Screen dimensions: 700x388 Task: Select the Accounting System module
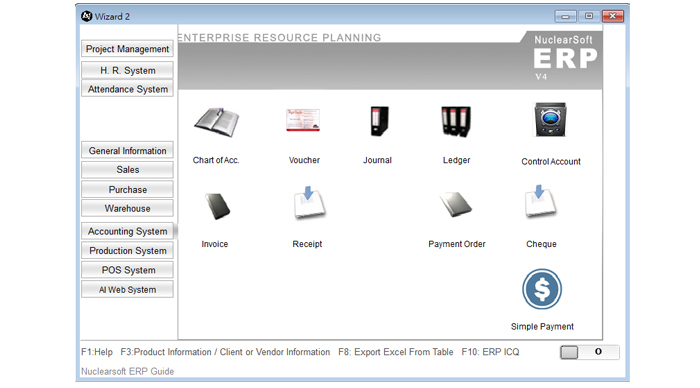tap(127, 231)
